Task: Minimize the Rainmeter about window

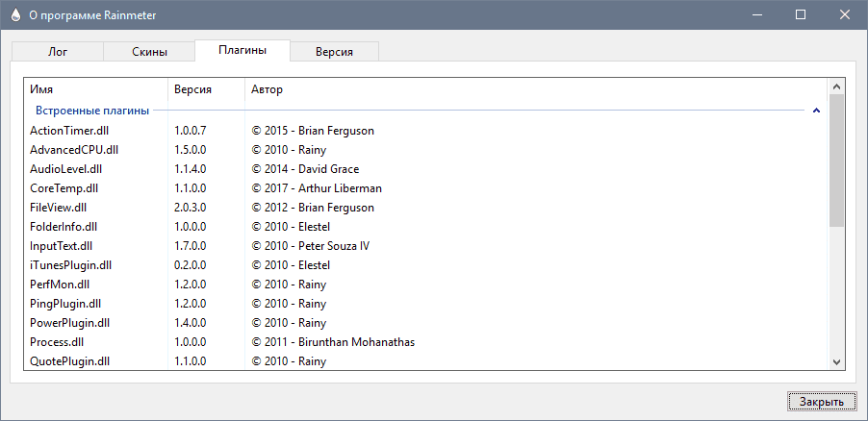Action: coord(756,15)
